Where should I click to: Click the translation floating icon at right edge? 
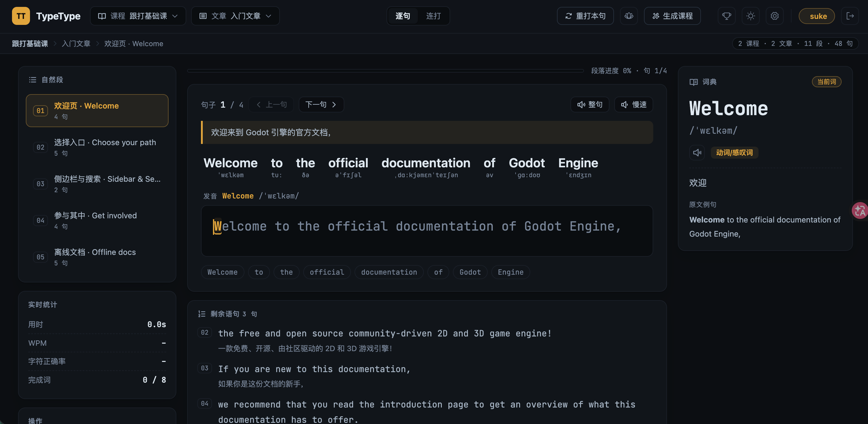(x=860, y=211)
